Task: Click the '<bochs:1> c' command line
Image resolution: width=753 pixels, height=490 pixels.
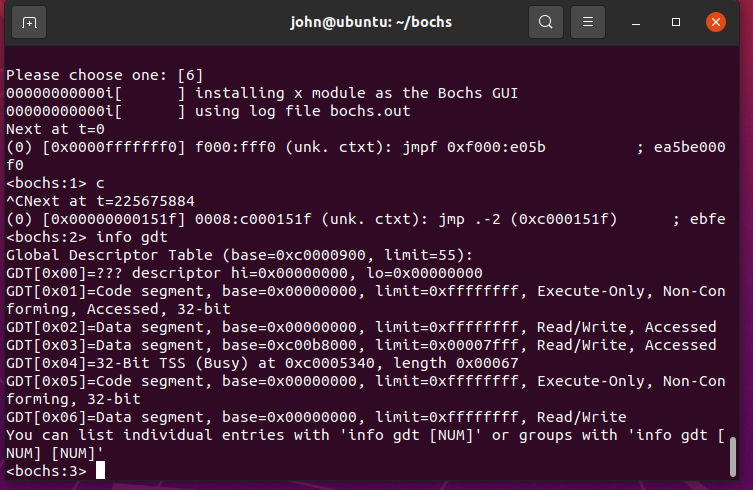Action: click(x=55, y=183)
